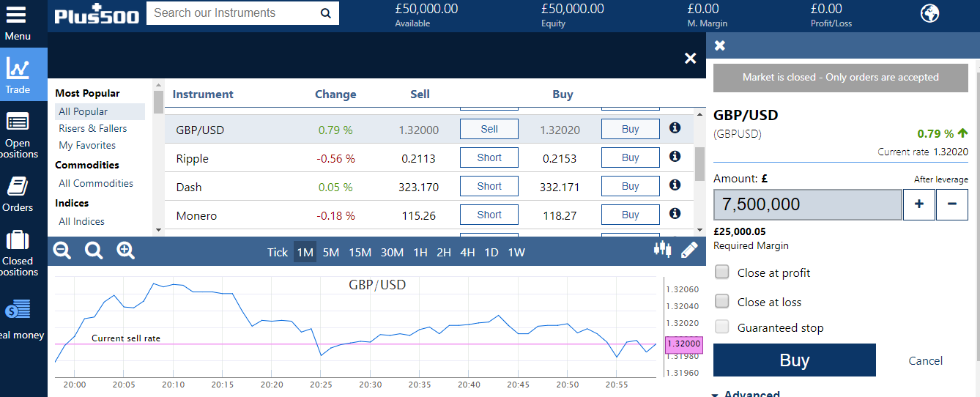Show info for Dash instrument

(x=675, y=185)
